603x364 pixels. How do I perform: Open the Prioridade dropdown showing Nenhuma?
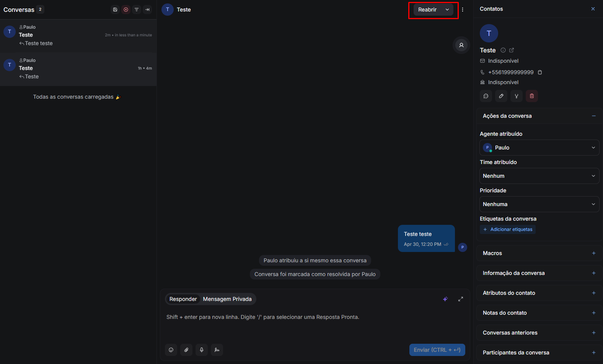click(x=539, y=204)
